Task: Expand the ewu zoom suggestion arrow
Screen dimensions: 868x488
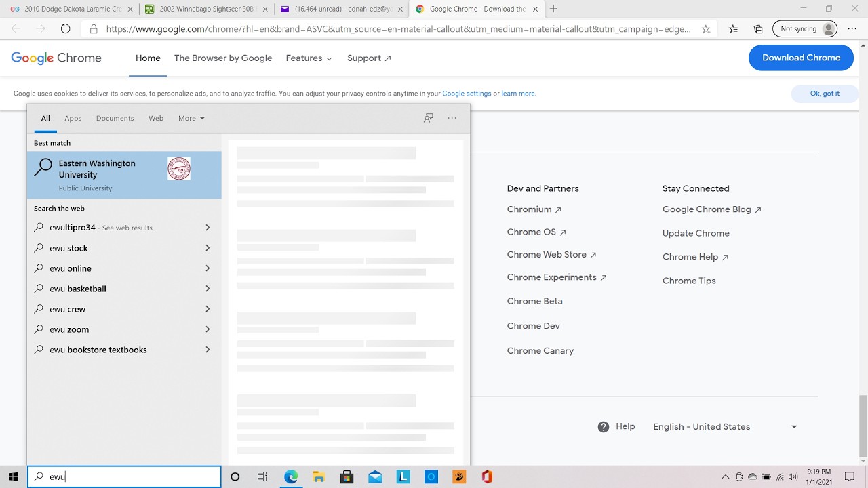Action: (208, 329)
